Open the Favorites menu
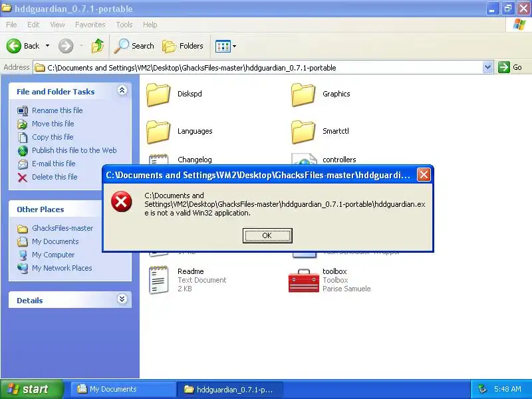The height and width of the screenshot is (399, 532). point(90,25)
